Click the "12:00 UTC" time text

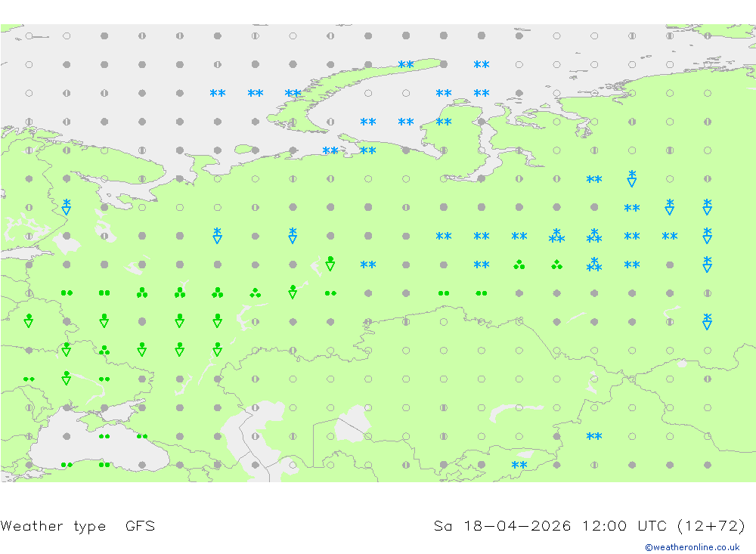click(x=624, y=525)
